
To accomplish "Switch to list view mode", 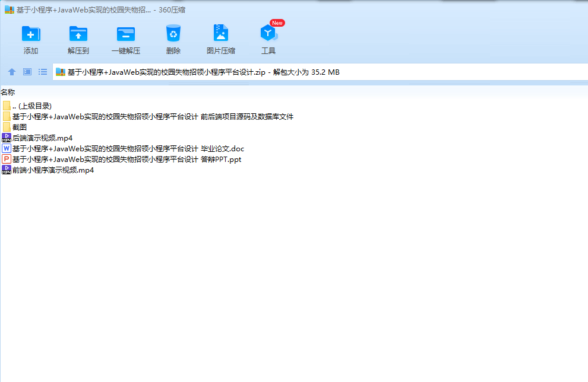I will tap(43, 72).
